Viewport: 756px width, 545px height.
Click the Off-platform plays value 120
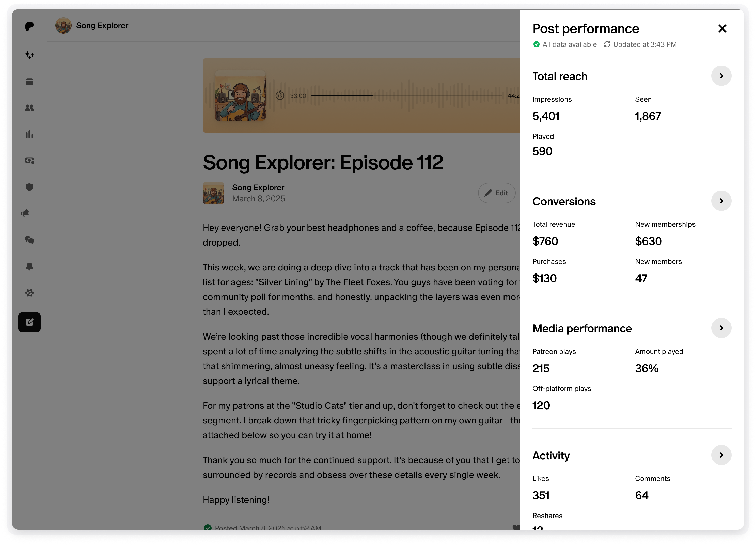click(x=541, y=405)
